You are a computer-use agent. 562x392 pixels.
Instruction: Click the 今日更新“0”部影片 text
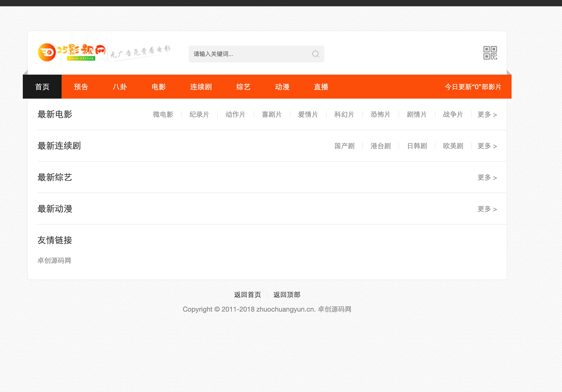pos(473,87)
